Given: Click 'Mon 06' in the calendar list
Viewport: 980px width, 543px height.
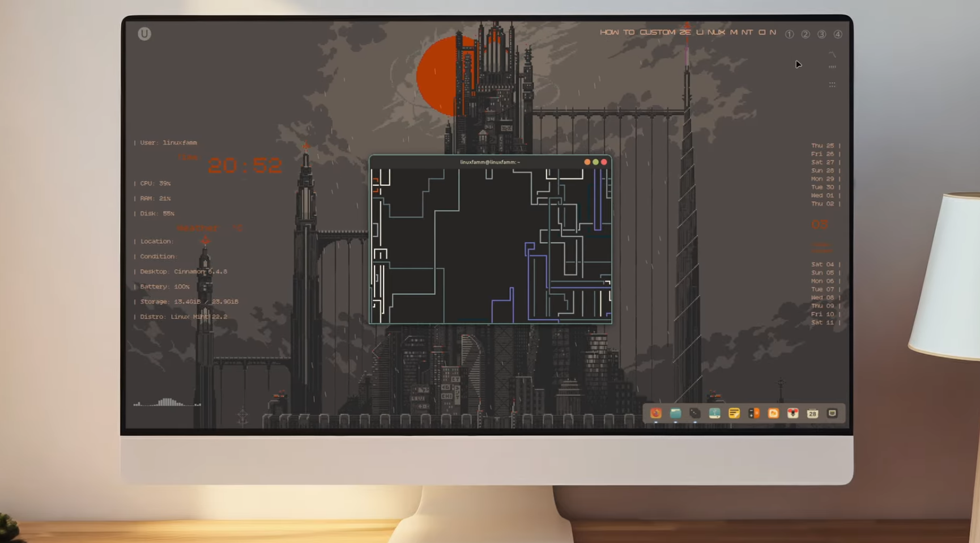Looking at the screenshot, I should point(823,281).
